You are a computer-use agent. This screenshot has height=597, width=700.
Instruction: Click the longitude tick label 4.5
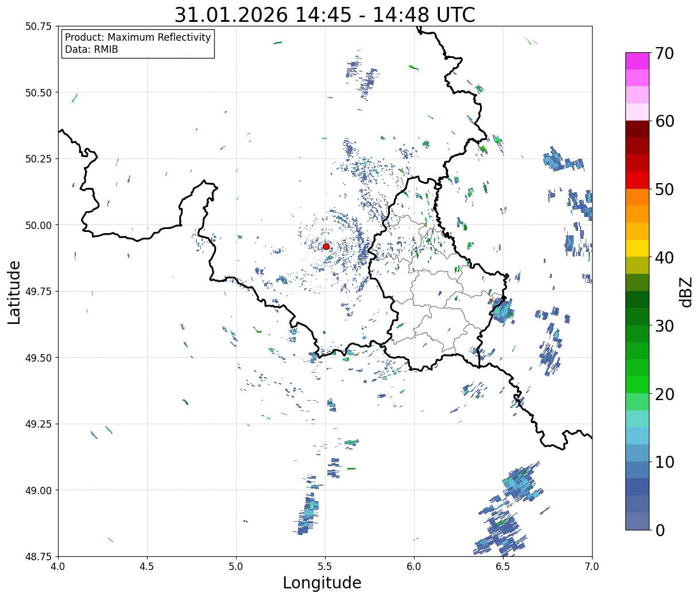coord(147,566)
